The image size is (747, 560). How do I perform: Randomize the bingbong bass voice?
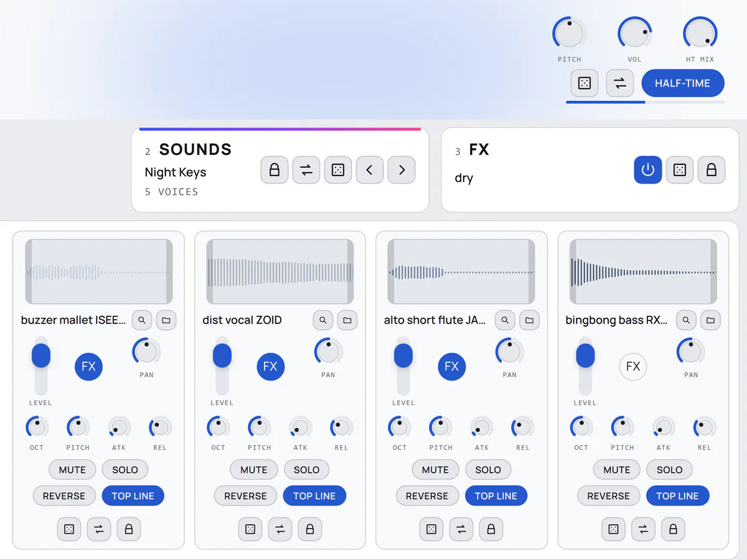tap(613, 530)
